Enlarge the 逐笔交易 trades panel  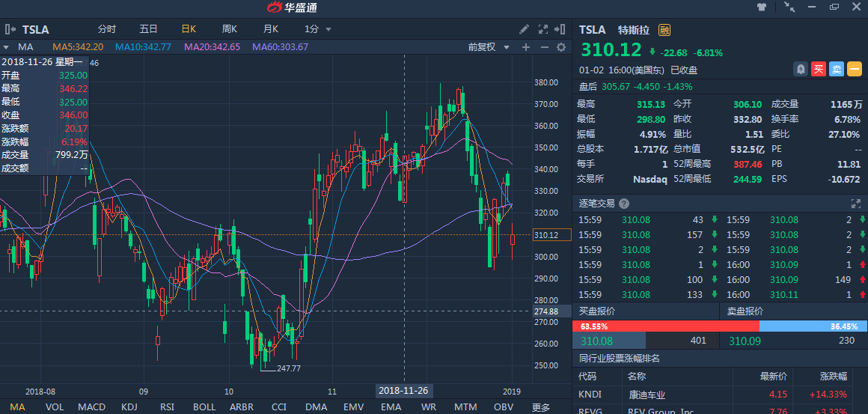click(x=856, y=204)
